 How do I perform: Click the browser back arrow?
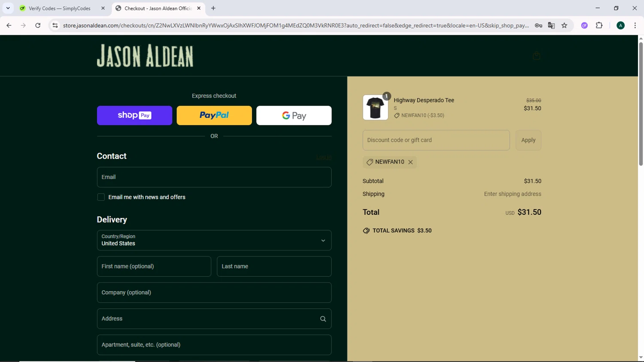[x=9, y=25]
